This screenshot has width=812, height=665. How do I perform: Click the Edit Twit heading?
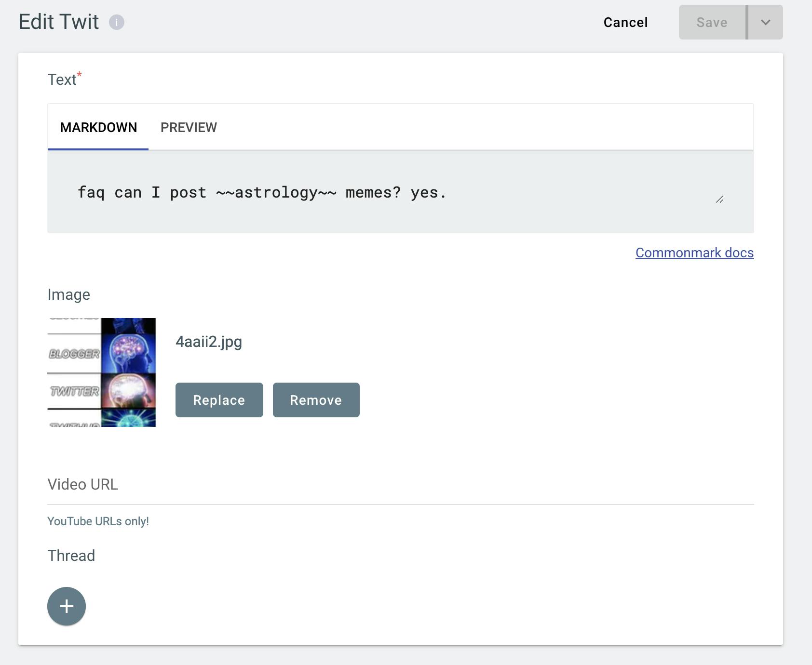[x=59, y=22]
